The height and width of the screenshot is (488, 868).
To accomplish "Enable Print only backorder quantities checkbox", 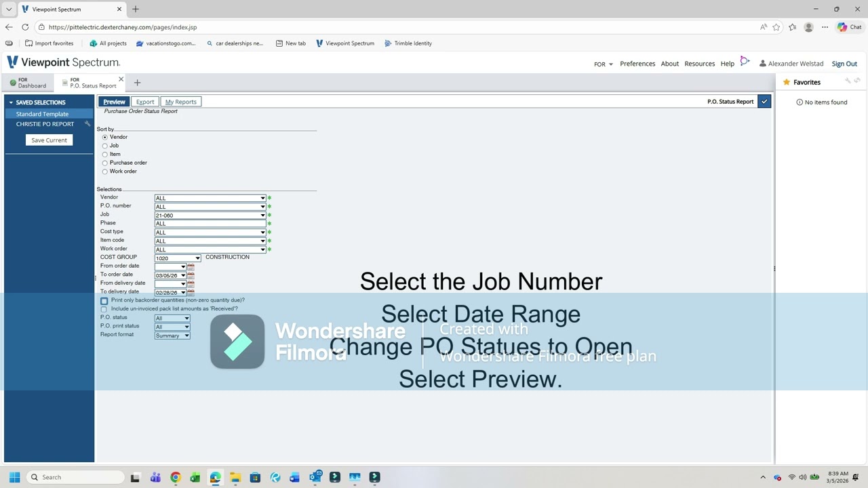I will (x=104, y=301).
